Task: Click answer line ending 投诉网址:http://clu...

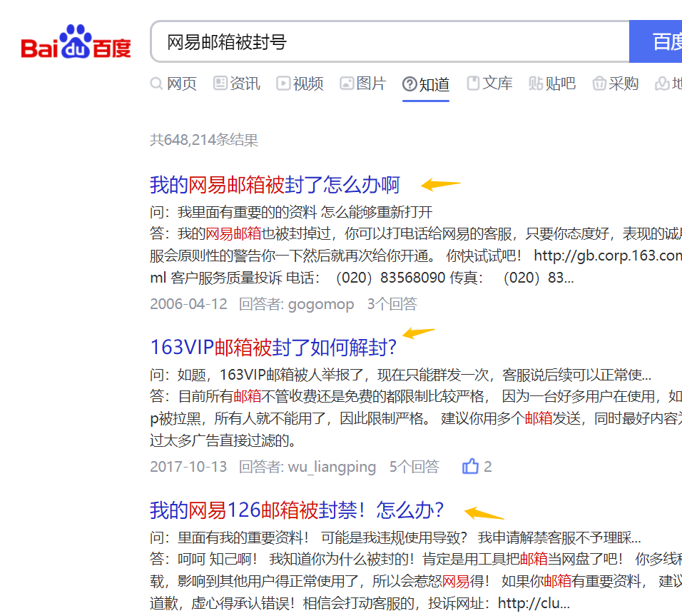Action: pyautogui.click(x=360, y=603)
